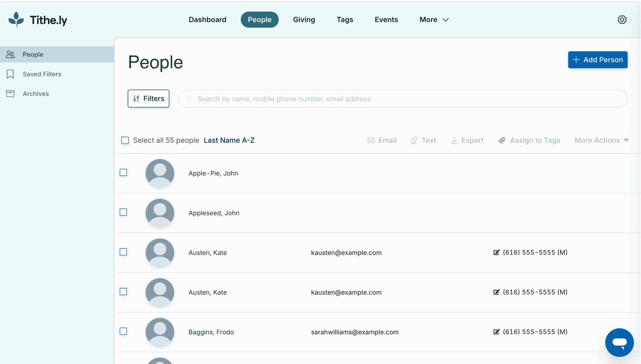
Task: Tick the checkbox for Appleseed, John
Action: (123, 212)
